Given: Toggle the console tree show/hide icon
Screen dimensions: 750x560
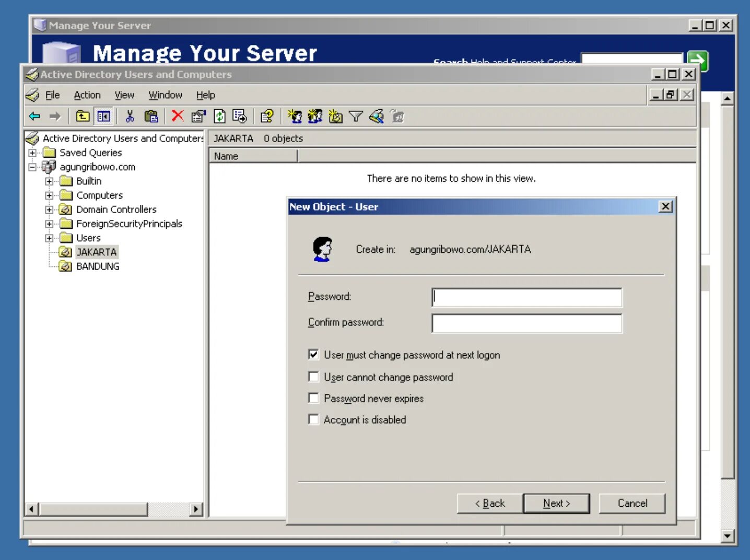Looking at the screenshot, I should pyautogui.click(x=103, y=116).
